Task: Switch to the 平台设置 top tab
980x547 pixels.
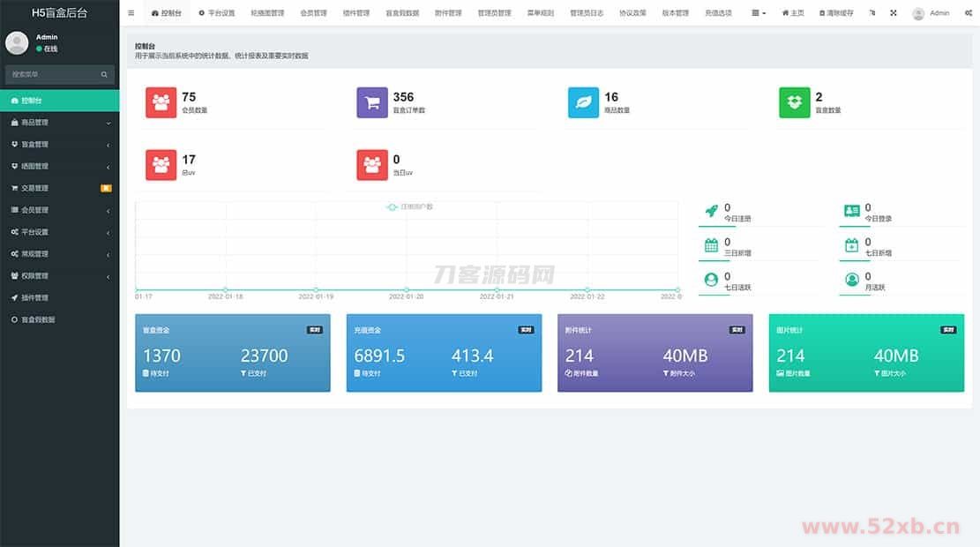Action: (x=217, y=13)
